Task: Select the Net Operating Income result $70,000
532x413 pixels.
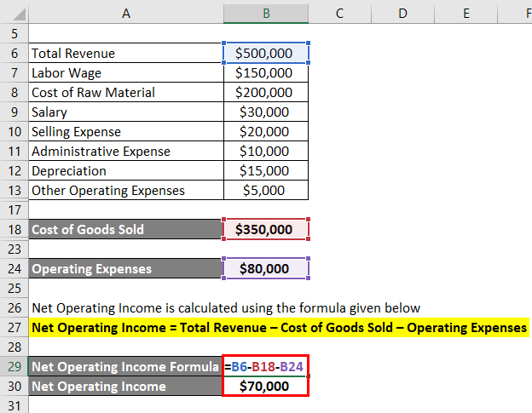Action: 265,387
